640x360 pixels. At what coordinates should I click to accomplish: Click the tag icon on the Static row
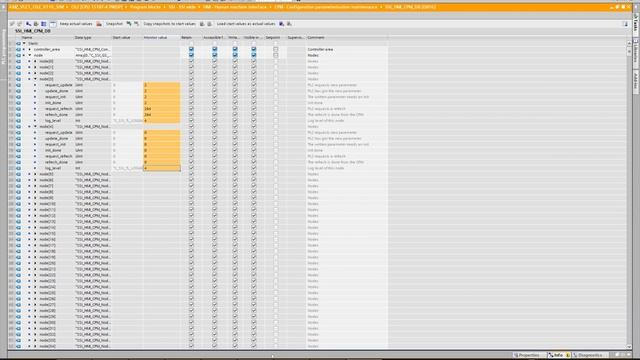point(18,43)
